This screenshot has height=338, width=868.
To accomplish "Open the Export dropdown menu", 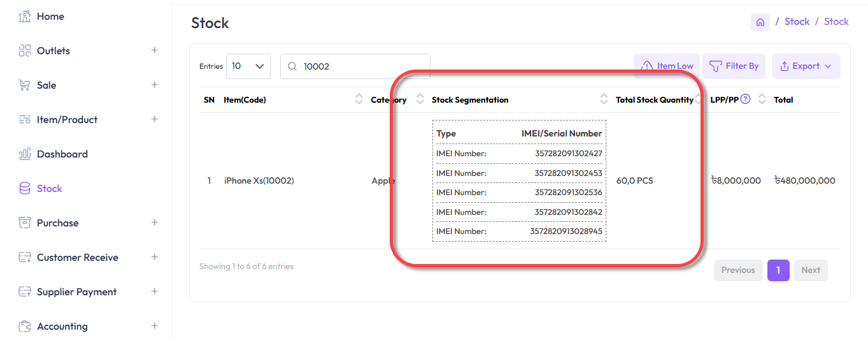I will [x=806, y=66].
